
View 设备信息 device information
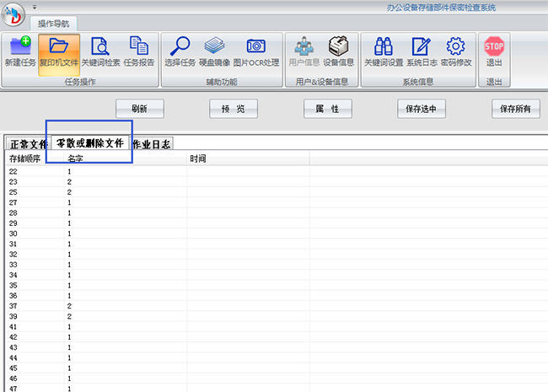point(338,52)
